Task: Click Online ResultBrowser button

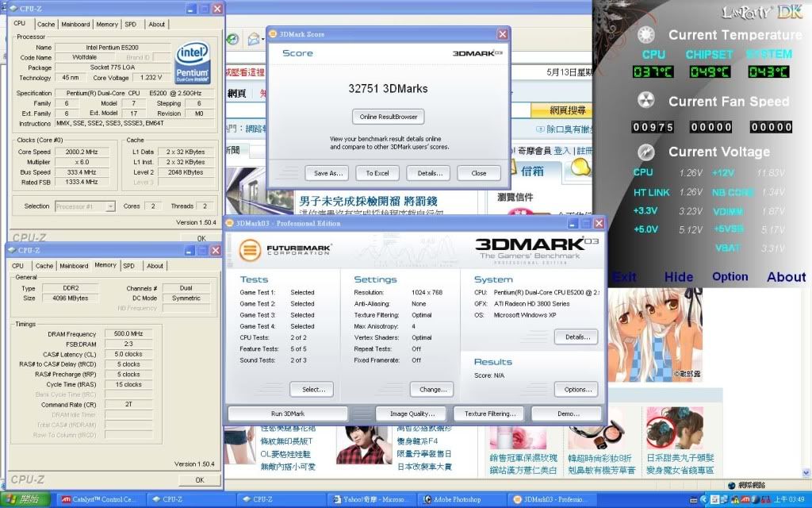Action: (389, 117)
